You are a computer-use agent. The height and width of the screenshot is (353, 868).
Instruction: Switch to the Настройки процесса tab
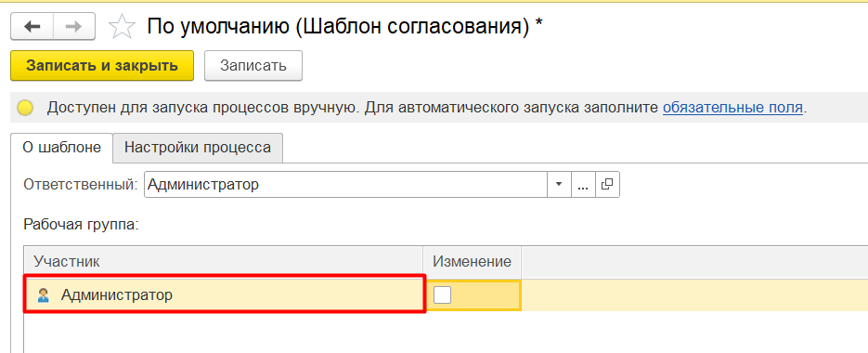(x=198, y=148)
